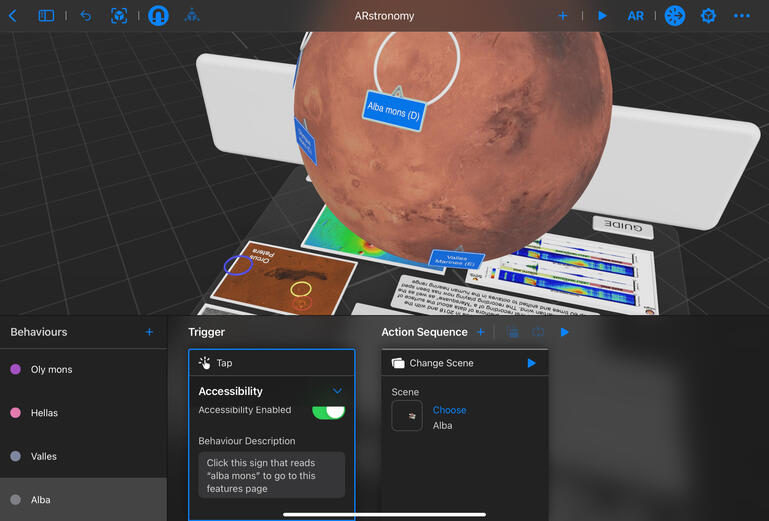
Task: Open the more options ellipsis menu
Action: coord(742,16)
